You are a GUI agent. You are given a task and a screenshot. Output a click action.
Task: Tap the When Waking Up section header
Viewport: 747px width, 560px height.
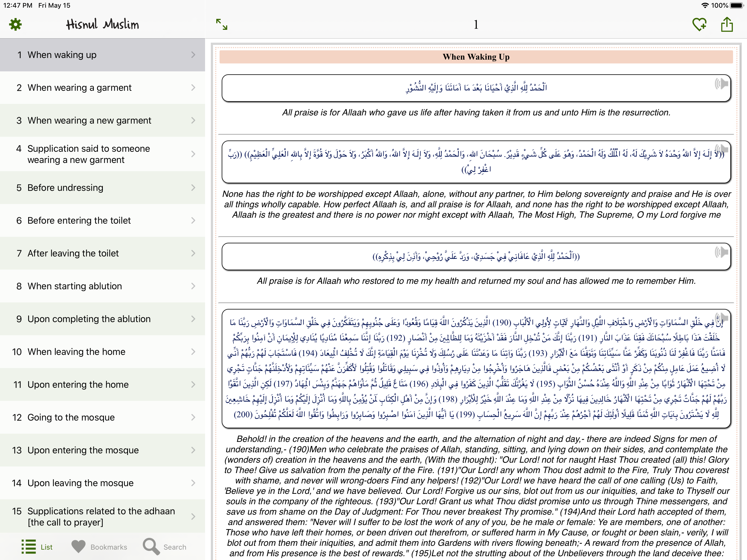coord(476,57)
